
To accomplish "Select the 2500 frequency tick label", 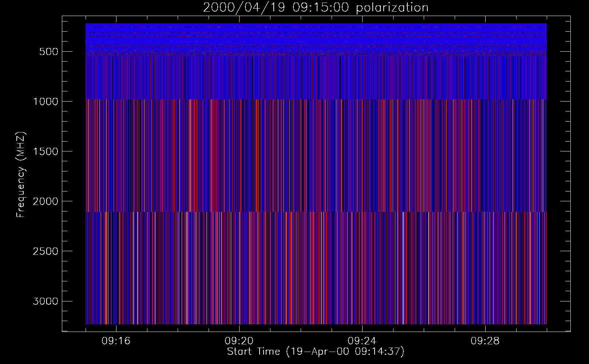I will pyautogui.click(x=46, y=251).
